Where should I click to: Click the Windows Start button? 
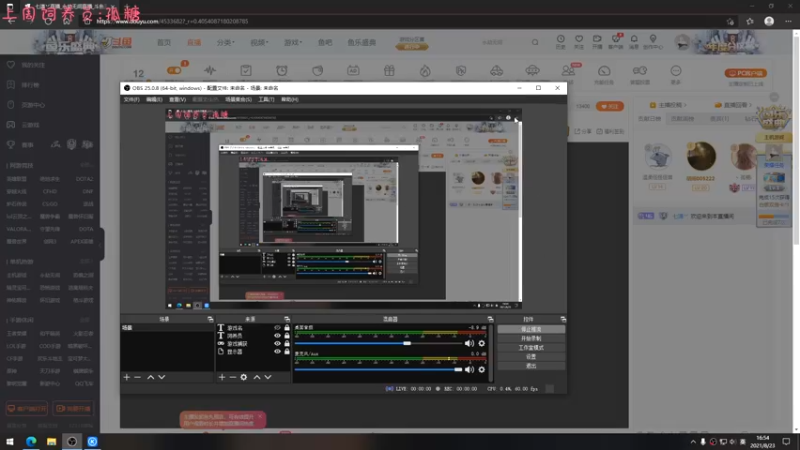(x=10, y=441)
